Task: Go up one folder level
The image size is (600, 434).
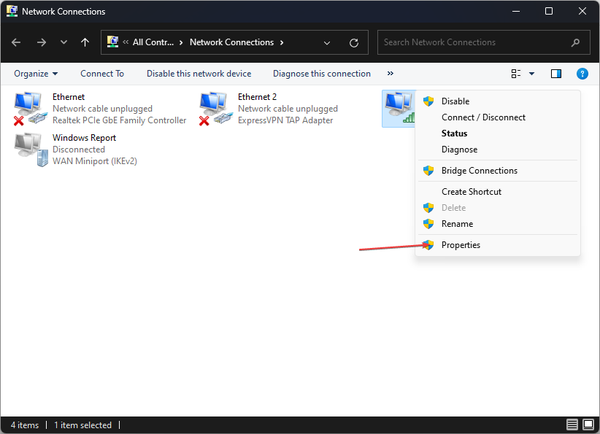Action: click(x=85, y=42)
